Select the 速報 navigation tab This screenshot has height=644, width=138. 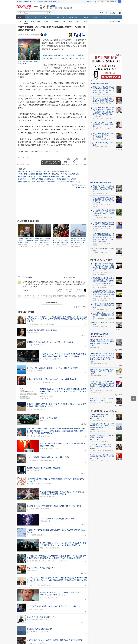click(x=28, y=17)
